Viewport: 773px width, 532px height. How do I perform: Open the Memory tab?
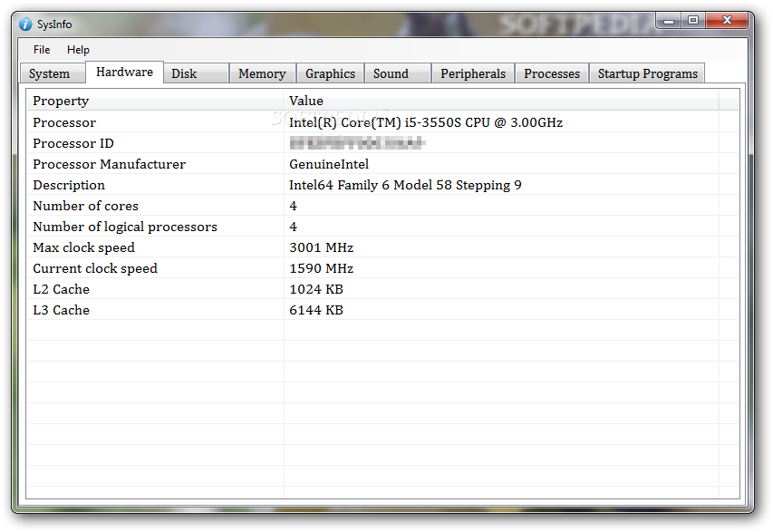pos(262,73)
